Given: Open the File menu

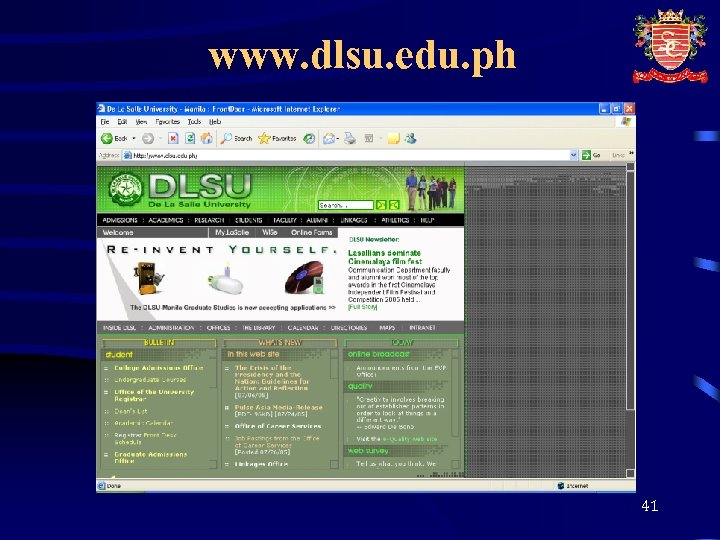Looking at the screenshot, I should pyautogui.click(x=105, y=122).
